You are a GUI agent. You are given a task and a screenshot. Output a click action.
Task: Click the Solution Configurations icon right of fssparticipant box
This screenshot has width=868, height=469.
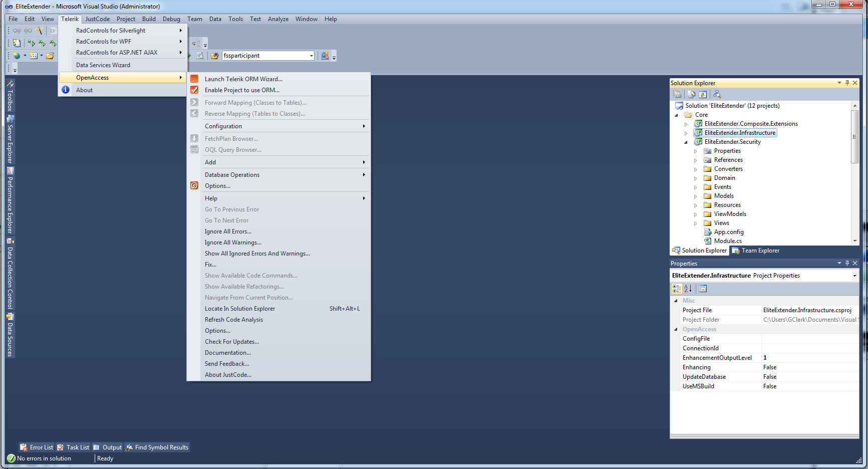coord(325,56)
